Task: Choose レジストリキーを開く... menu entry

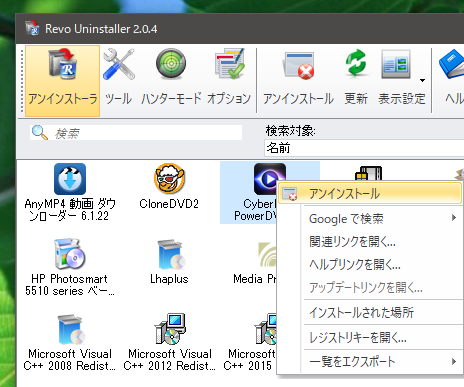Action: coord(370,337)
